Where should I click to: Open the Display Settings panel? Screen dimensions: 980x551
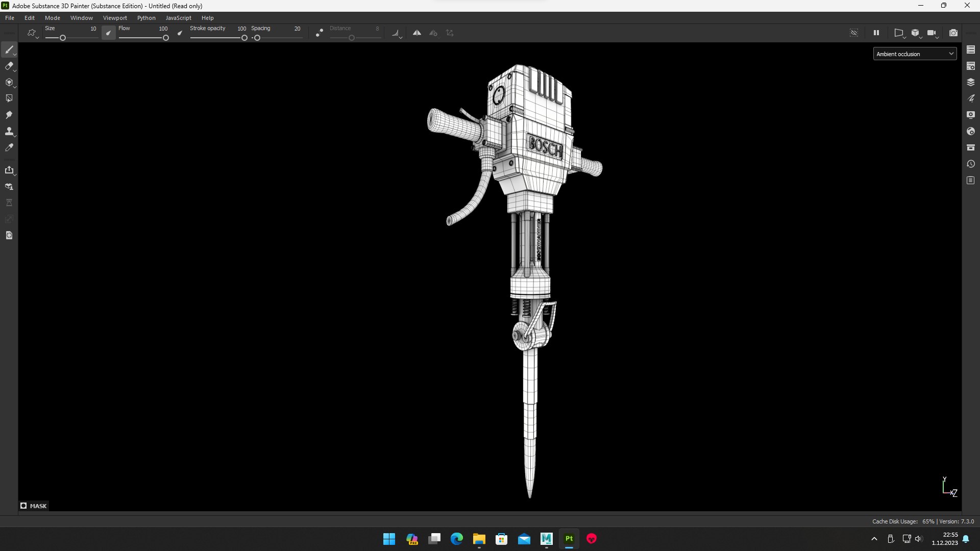coord(971,115)
